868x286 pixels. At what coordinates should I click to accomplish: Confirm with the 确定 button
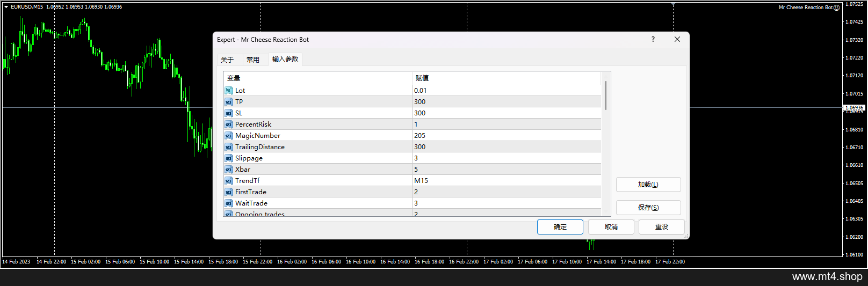(560, 227)
